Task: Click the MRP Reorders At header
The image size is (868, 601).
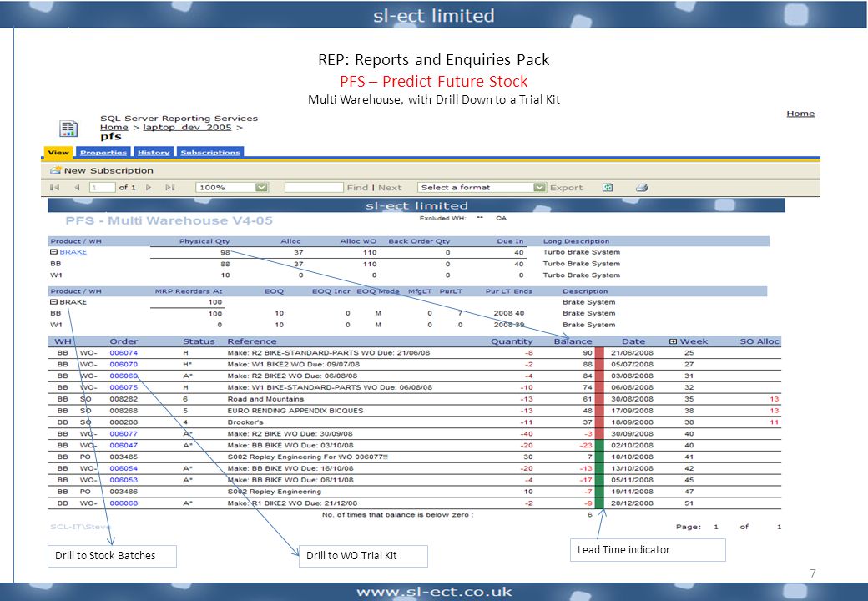Action: point(189,291)
